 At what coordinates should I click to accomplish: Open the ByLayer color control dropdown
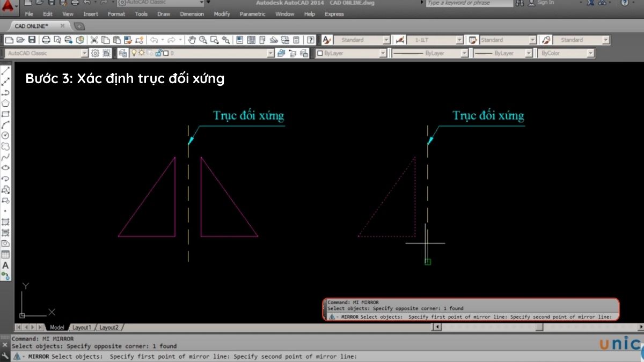pos(383,53)
